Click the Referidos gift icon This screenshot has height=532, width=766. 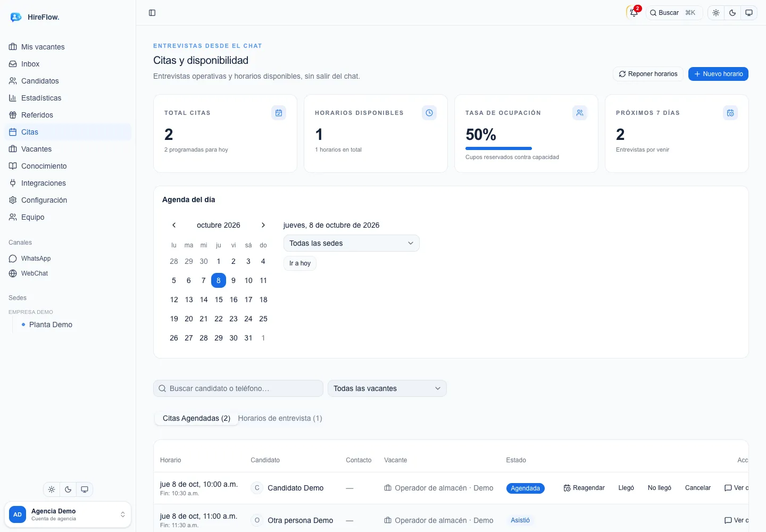click(13, 115)
